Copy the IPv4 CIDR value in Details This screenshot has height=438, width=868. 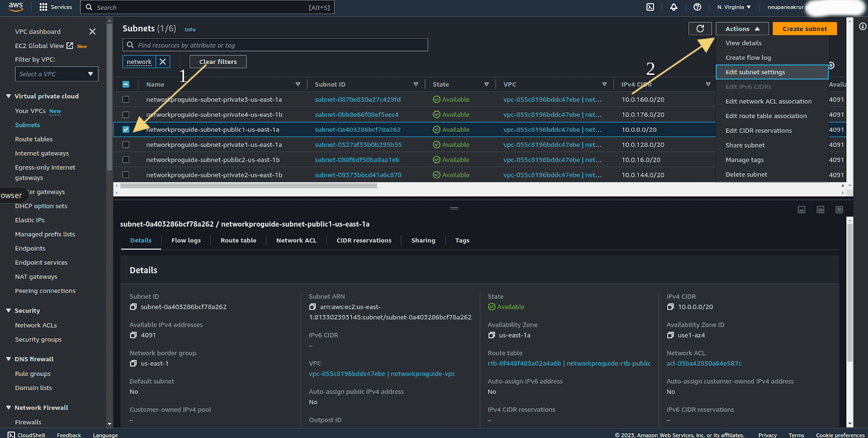pyautogui.click(x=670, y=307)
